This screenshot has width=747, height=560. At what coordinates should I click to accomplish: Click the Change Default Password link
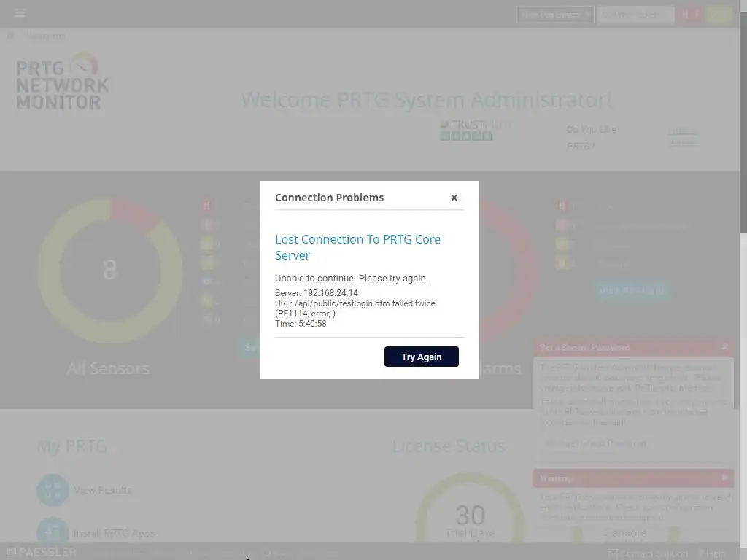[x=596, y=443]
